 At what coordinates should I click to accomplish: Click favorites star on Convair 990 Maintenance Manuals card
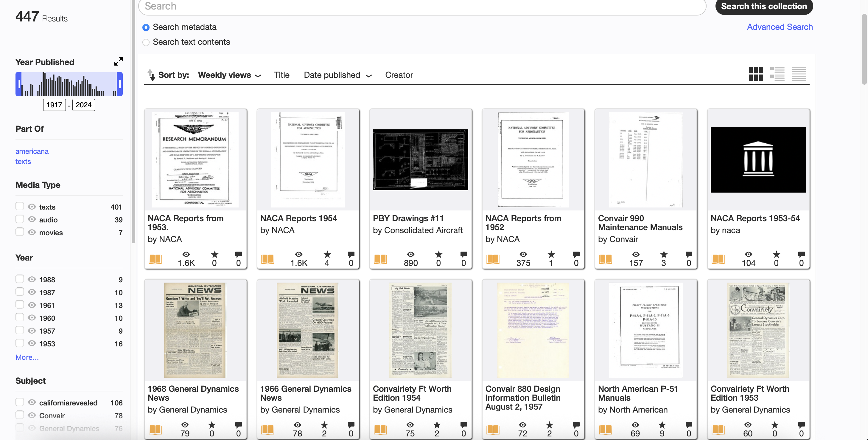click(663, 254)
